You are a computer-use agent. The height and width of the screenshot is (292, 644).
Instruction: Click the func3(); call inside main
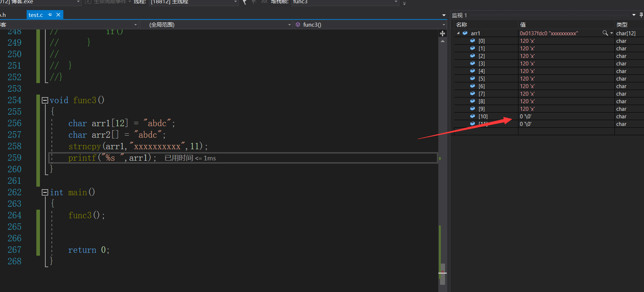point(87,215)
